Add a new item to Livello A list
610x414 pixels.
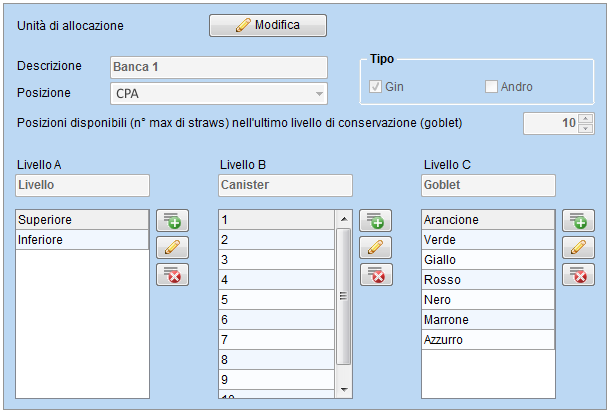tap(172, 221)
